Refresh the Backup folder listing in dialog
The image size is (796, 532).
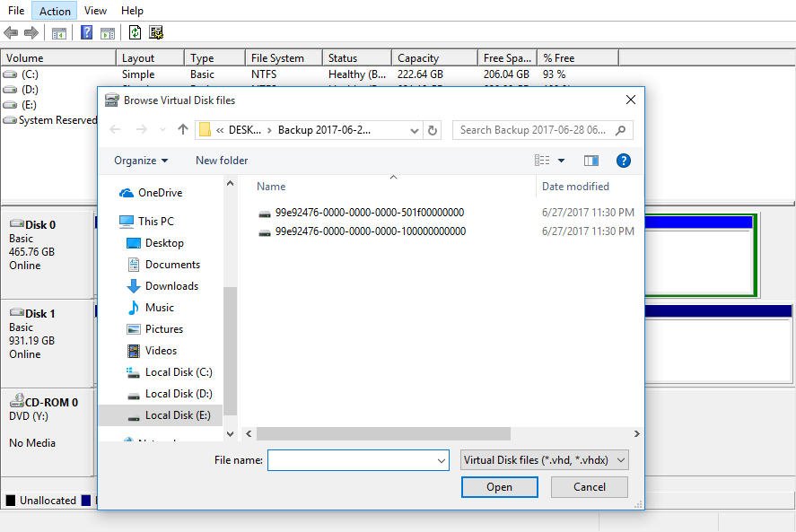coord(433,130)
